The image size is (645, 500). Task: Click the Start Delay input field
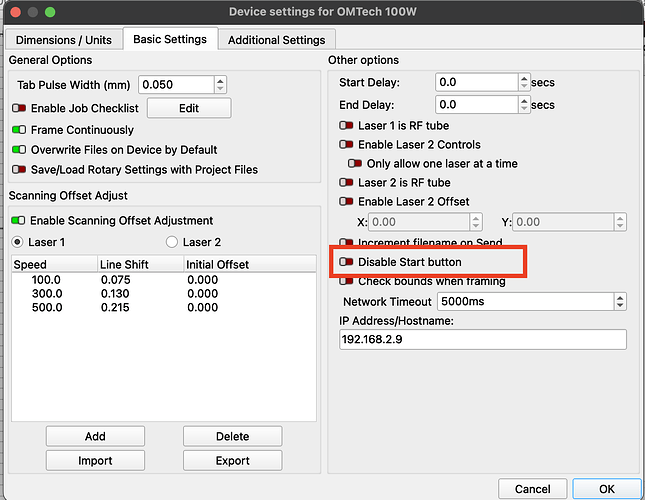(x=476, y=82)
